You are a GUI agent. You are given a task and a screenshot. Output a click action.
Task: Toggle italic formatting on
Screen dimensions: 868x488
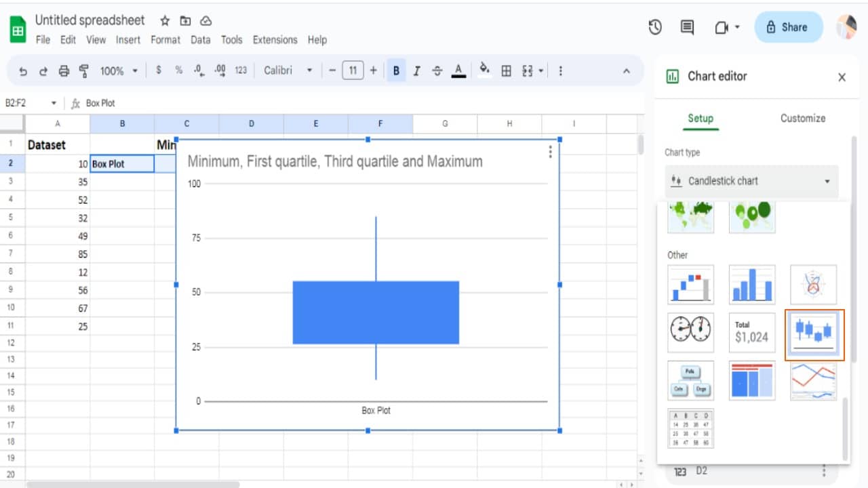(416, 70)
